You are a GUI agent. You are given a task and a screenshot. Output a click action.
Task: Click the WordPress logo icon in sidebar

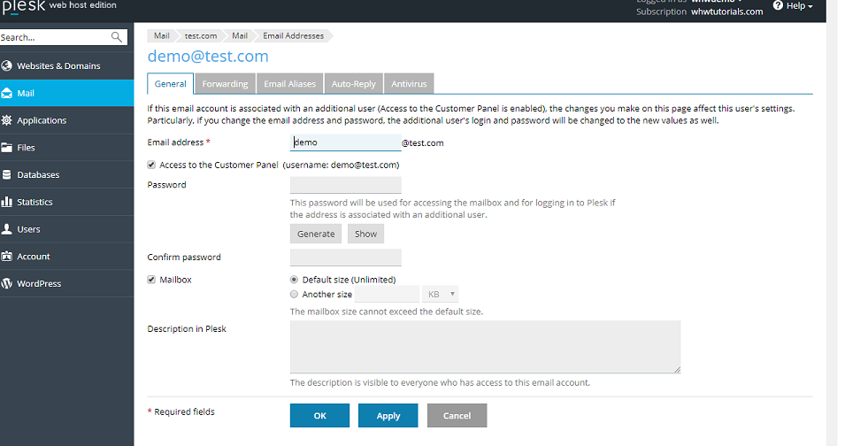pyautogui.click(x=8, y=284)
